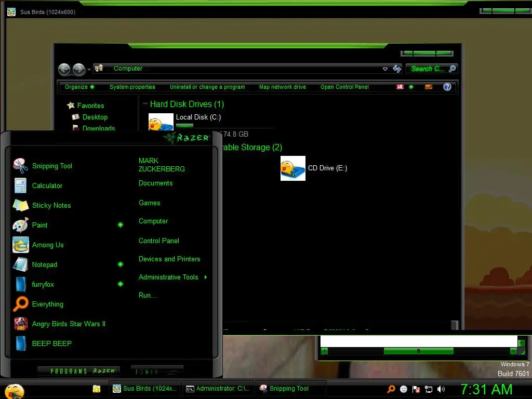
Task: Click the Computer address bar text
Action: coord(128,69)
